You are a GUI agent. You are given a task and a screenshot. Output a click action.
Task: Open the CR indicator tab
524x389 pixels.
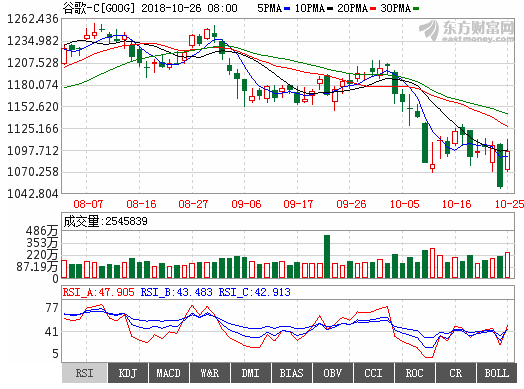point(455,373)
